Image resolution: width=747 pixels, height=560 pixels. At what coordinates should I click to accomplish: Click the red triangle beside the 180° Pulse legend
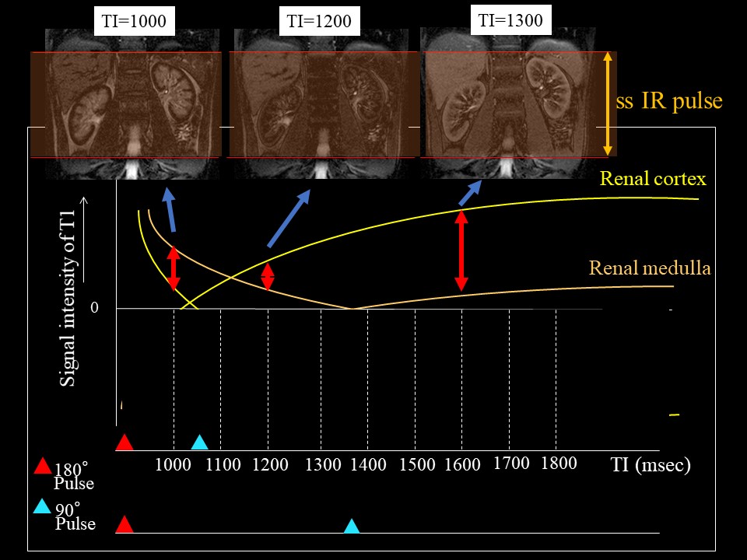[x=43, y=467]
